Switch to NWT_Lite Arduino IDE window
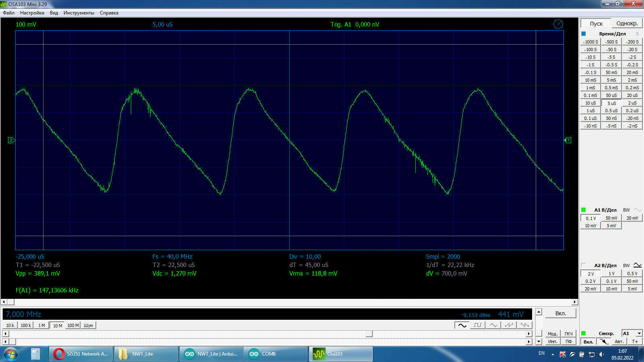The image size is (644, 362). point(211,354)
